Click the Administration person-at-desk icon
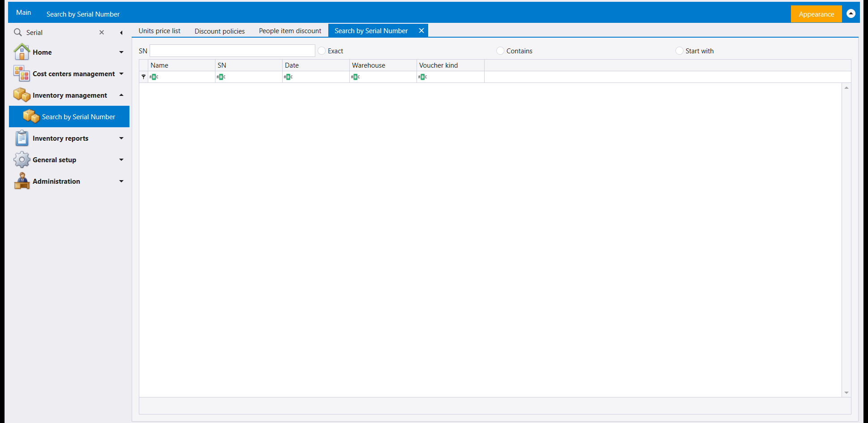 (x=21, y=181)
